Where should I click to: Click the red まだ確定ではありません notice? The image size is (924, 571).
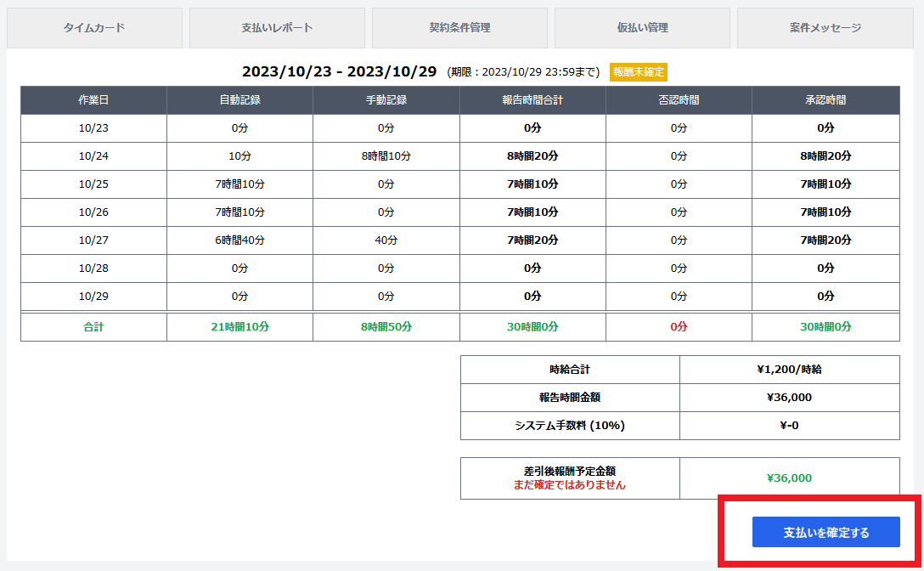pos(569,485)
